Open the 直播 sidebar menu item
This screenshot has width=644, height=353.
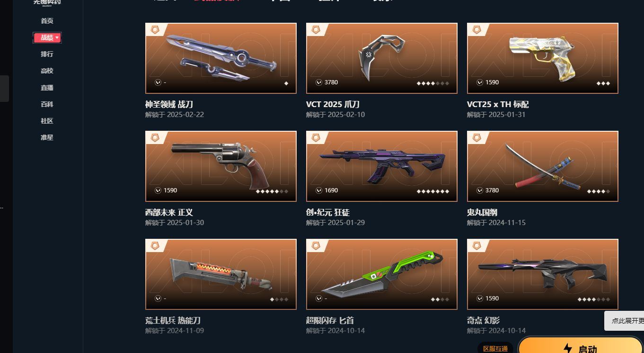(x=47, y=88)
